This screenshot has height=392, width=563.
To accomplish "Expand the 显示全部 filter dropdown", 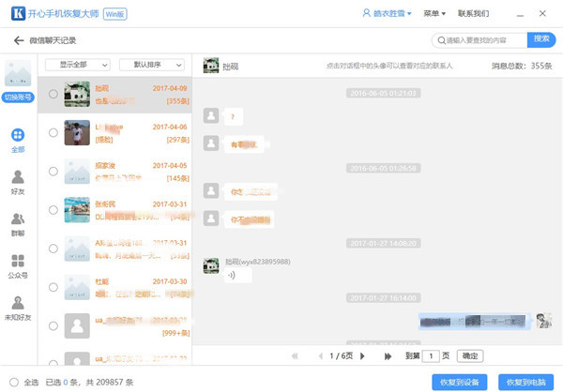I will (x=77, y=65).
